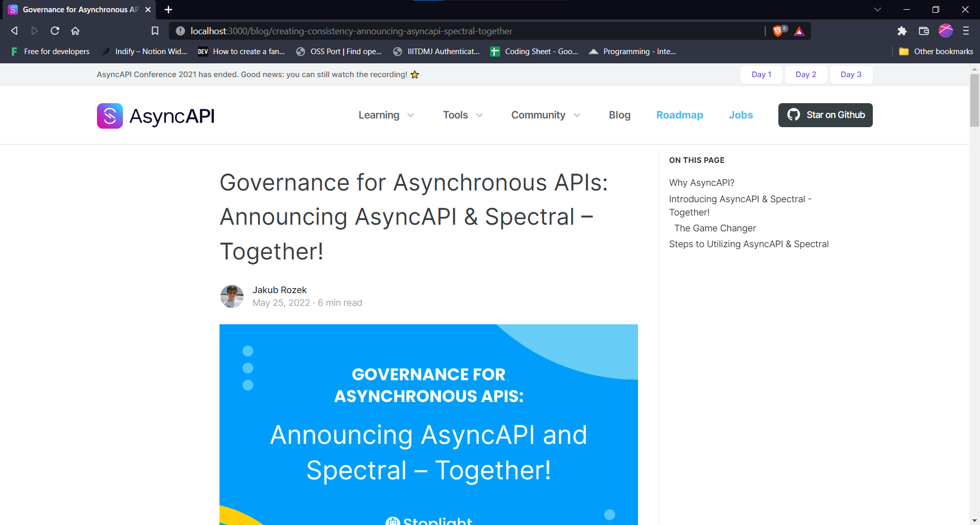
Task: Reload the page with the refresh icon
Action: (55, 31)
